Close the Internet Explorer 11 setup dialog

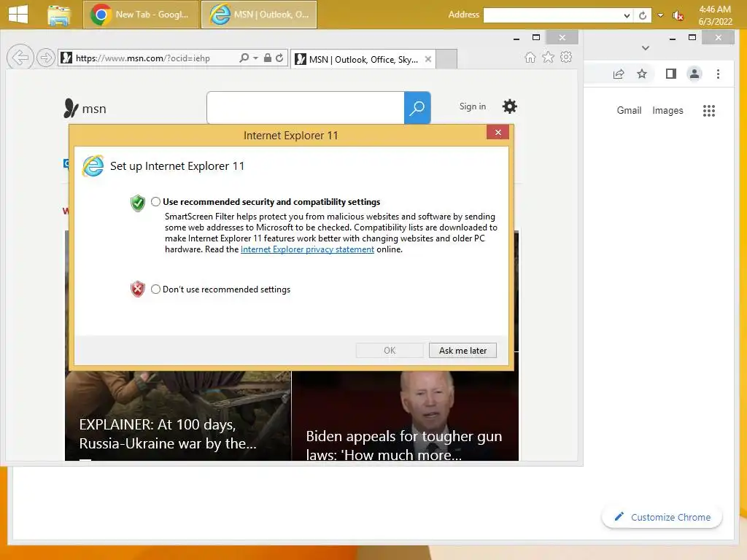tap(498, 133)
